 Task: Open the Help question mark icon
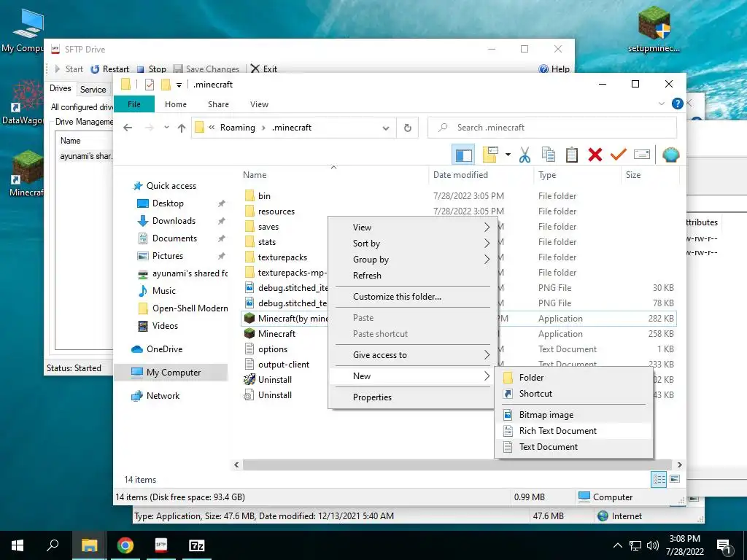[x=677, y=104]
